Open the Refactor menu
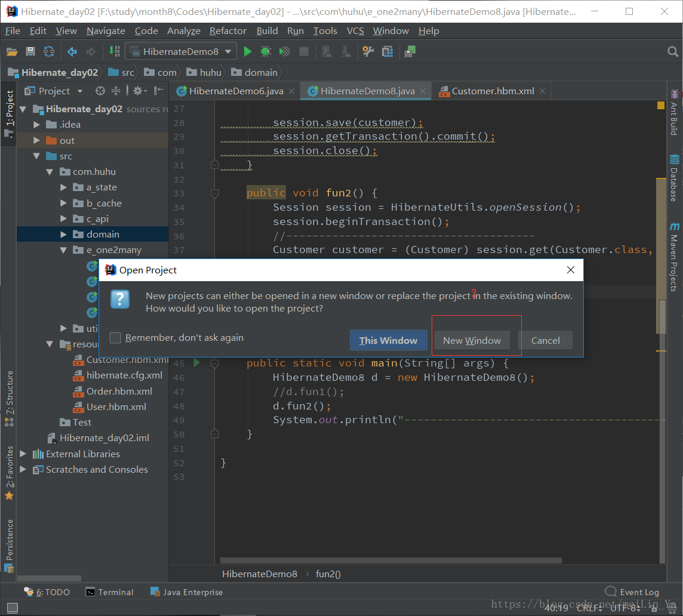 (228, 31)
